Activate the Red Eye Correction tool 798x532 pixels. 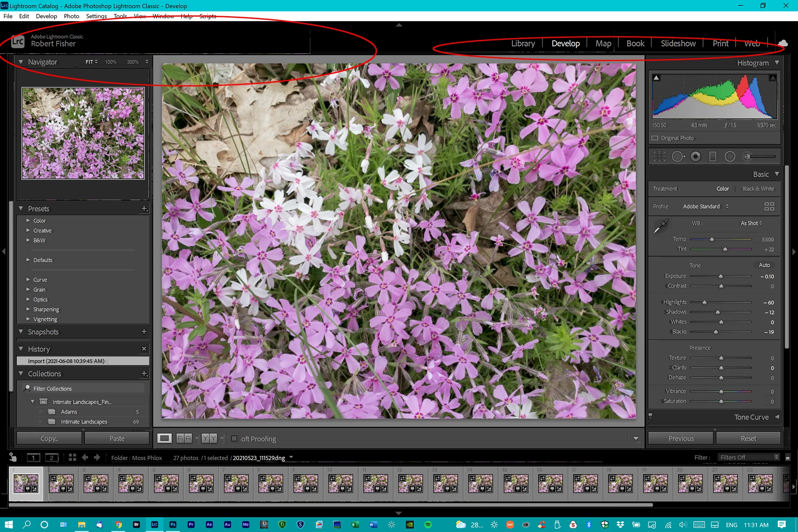pyautogui.click(x=695, y=157)
